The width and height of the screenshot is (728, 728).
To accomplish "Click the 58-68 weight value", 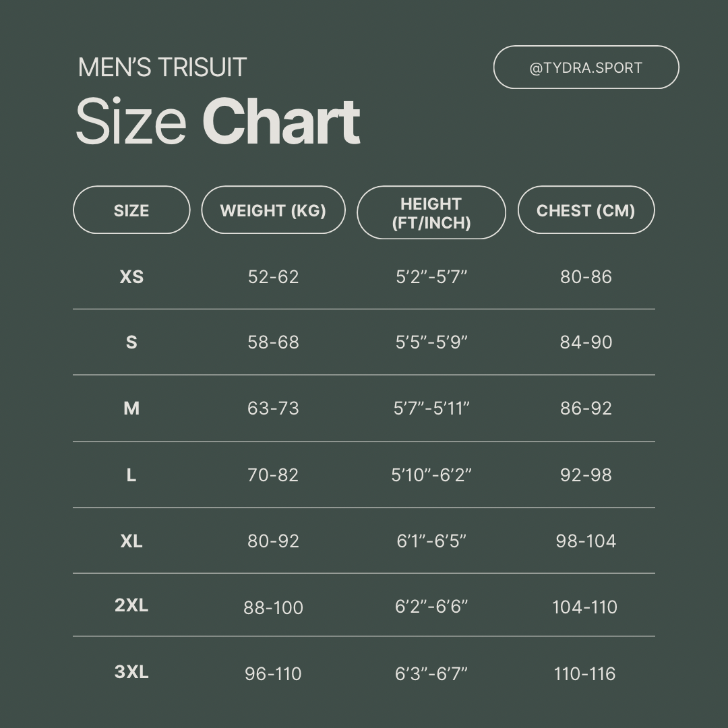I will pos(273,342).
